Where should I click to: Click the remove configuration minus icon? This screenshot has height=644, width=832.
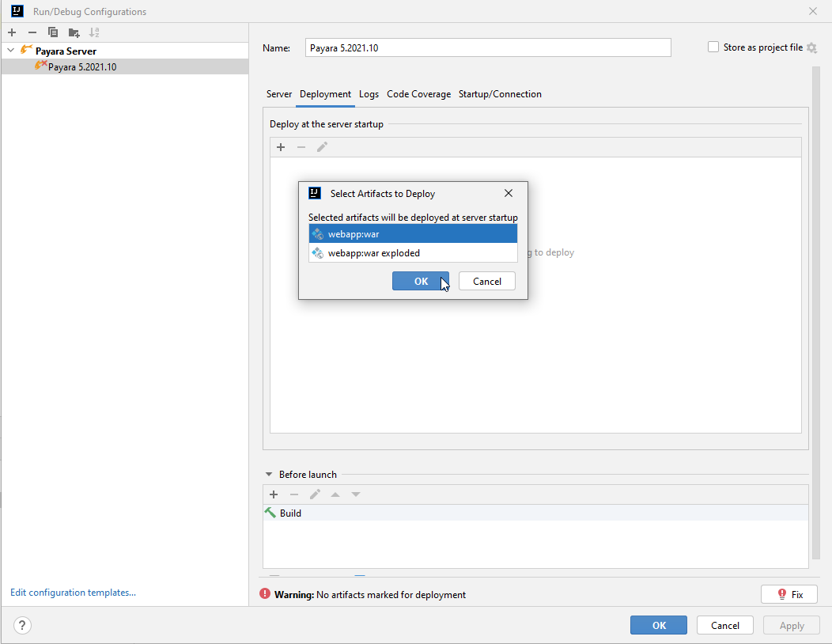point(32,32)
